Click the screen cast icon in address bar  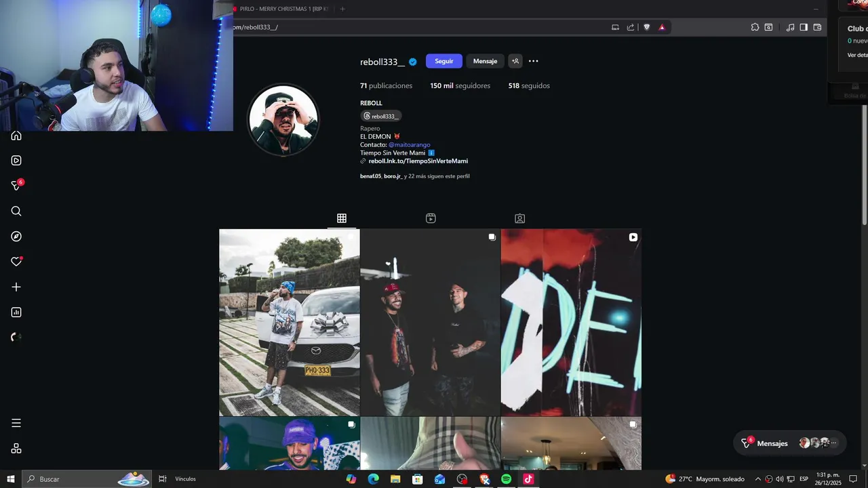615,27
